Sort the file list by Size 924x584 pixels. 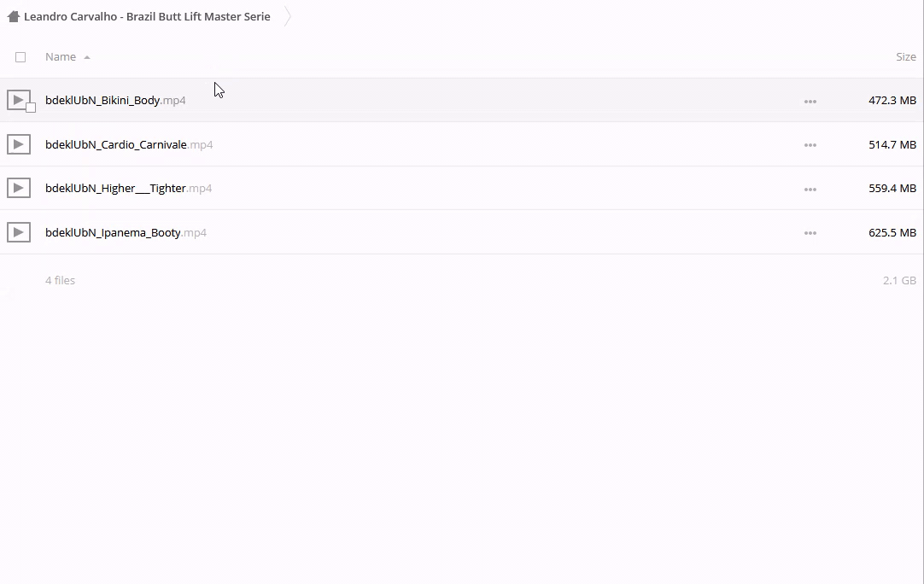(x=905, y=57)
